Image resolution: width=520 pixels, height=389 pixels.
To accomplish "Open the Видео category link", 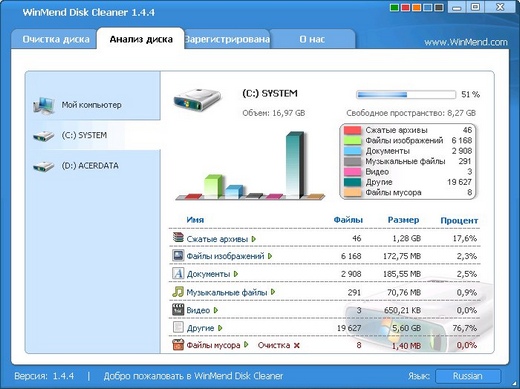I will (x=198, y=310).
